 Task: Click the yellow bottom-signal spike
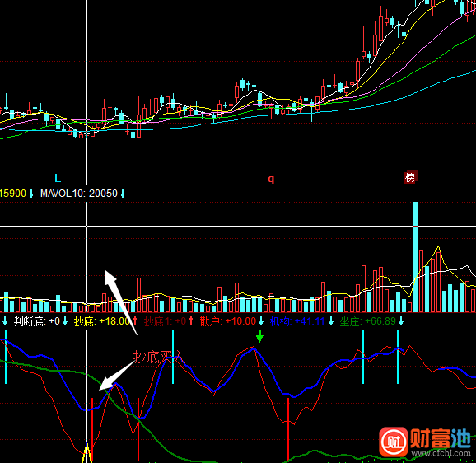coord(86,452)
